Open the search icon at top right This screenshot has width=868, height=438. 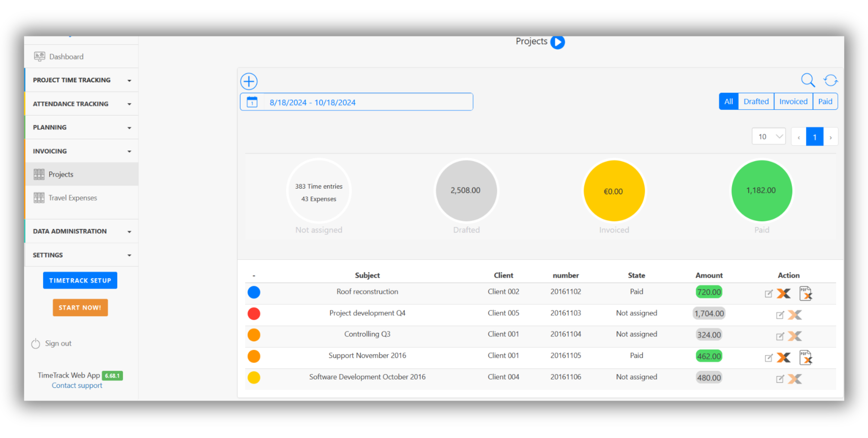click(808, 80)
